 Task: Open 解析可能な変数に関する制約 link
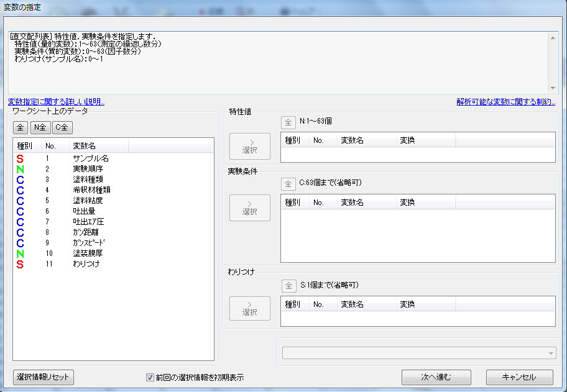point(506,102)
